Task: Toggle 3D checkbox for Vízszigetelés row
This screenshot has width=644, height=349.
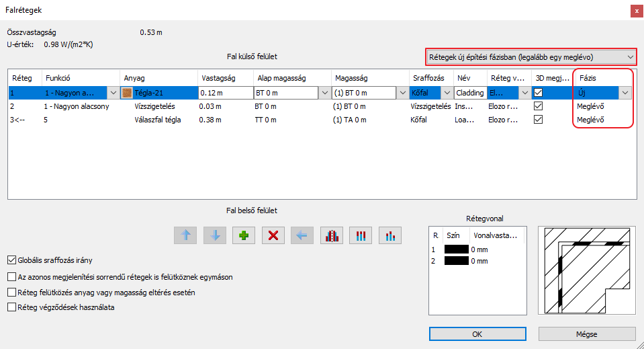Action: [x=538, y=106]
